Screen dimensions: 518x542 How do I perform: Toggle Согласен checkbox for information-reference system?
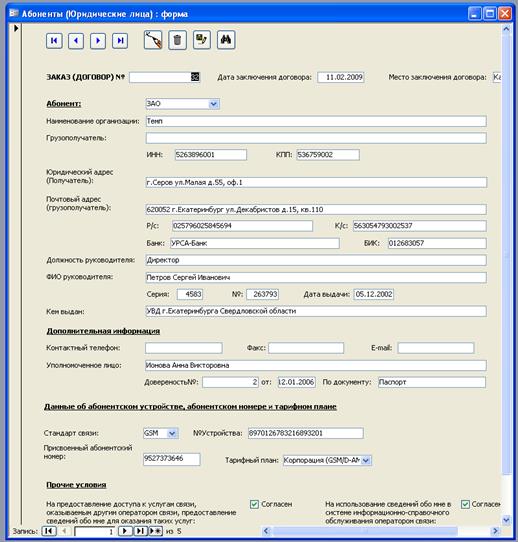465,504
